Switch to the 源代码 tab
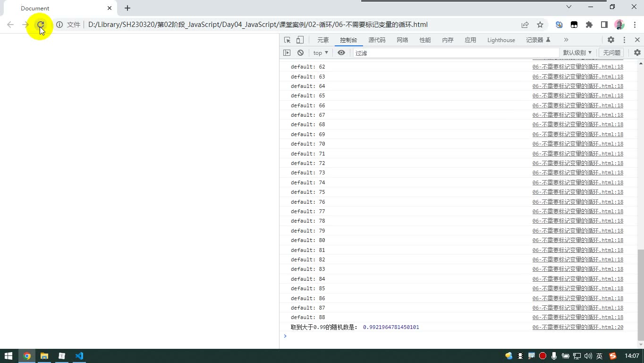Image resolution: width=644 pixels, height=363 pixels. point(377,40)
